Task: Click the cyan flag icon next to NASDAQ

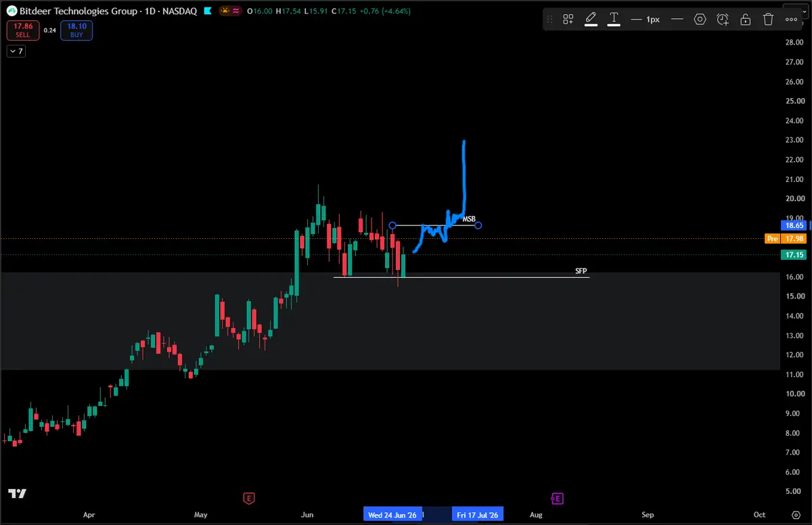Action: coord(207,11)
